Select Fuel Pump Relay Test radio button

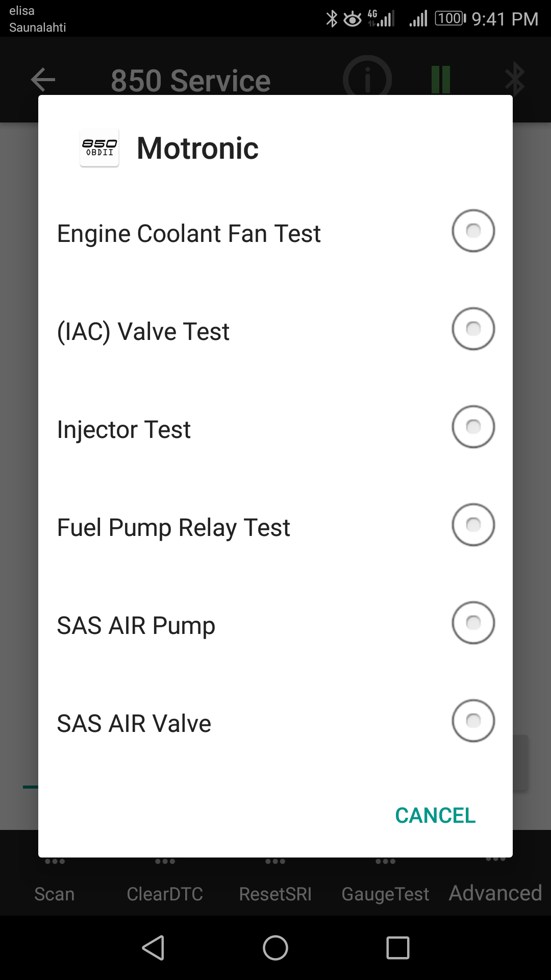click(473, 525)
